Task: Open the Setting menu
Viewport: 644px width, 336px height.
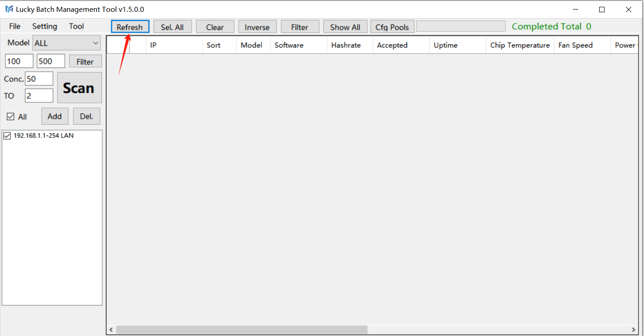Action: (x=44, y=26)
